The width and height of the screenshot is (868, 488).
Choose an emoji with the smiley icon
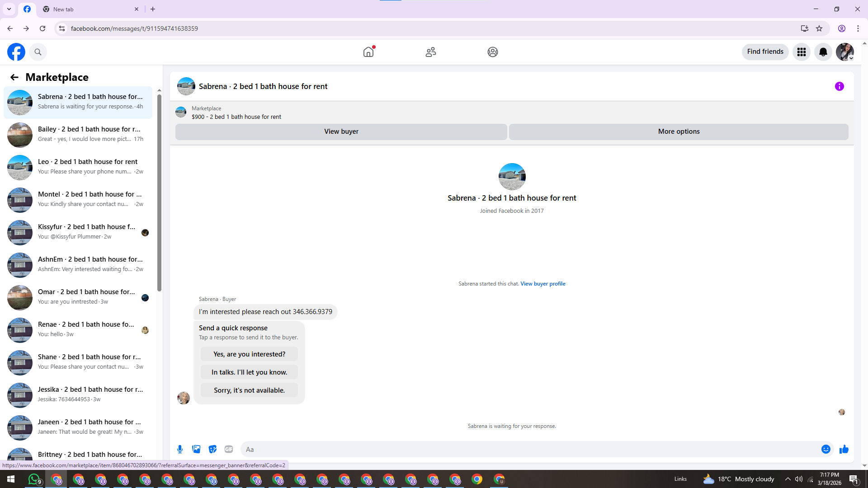(826, 449)
